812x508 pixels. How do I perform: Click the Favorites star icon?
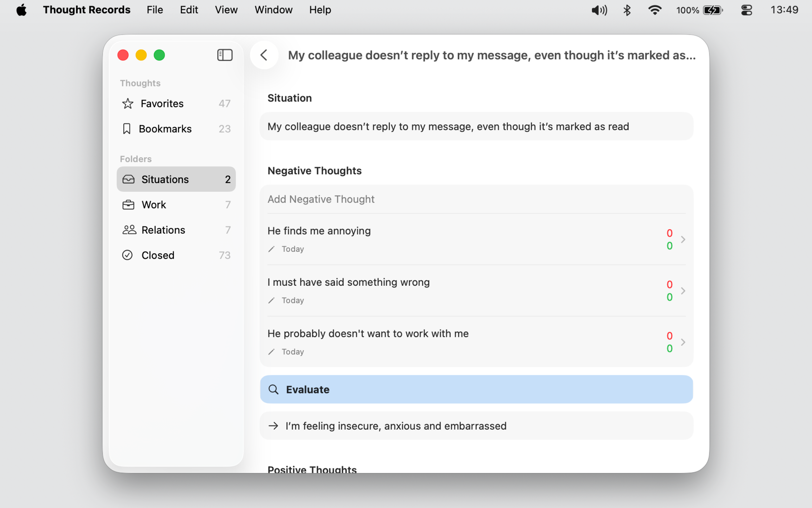pos(128,104)
